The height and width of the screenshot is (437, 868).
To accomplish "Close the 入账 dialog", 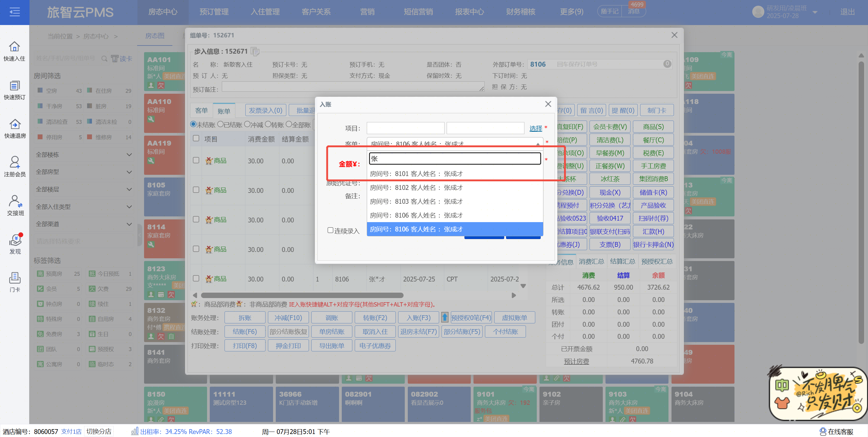I will (x=548, y=104).
